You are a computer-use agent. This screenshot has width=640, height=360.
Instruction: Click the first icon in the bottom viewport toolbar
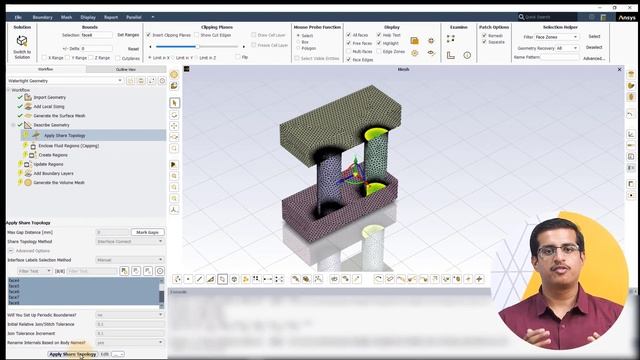click(178, 279)
